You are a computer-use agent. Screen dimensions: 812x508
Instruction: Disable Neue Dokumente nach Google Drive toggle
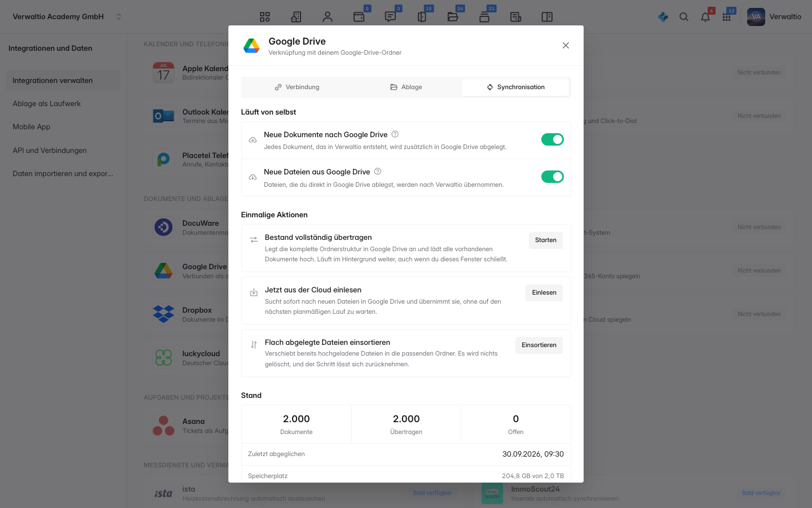(553, 139)
